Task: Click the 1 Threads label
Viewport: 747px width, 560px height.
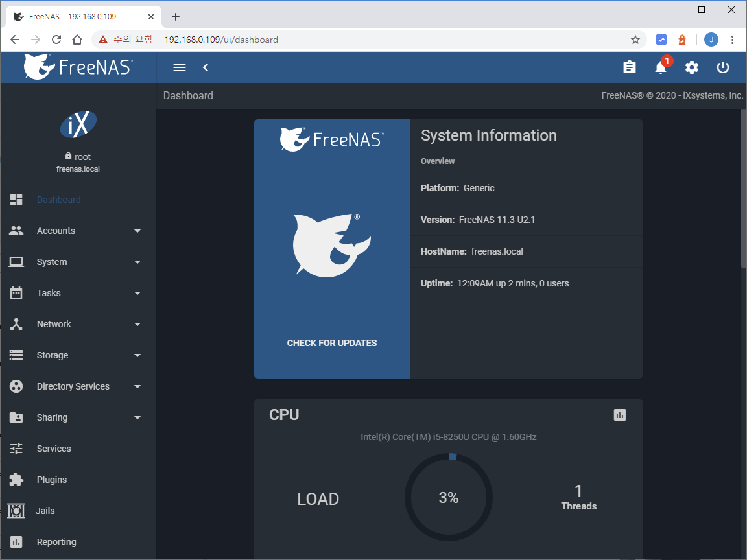Action: pyautogui.click(x=578, y=497)
